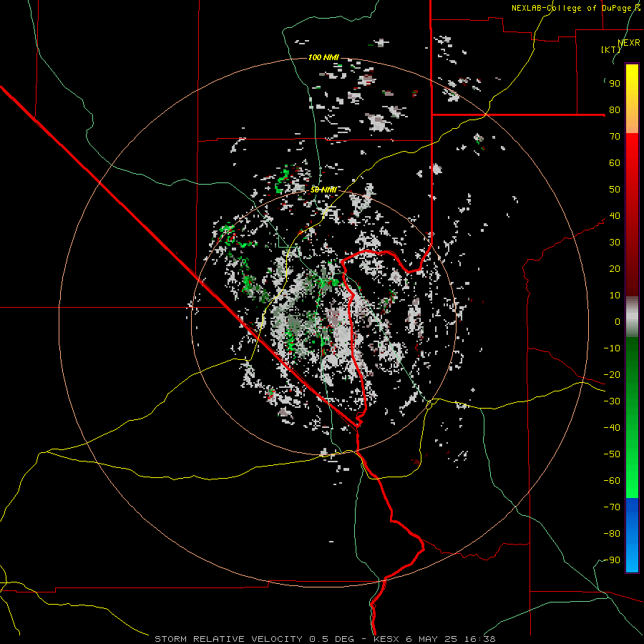Click the 50 NMI range ring label
The image size is (644, 644).
pos(323,190)
